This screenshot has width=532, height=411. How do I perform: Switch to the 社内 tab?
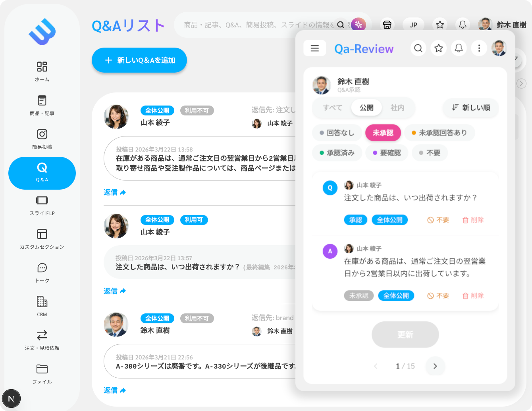[398, 108]
